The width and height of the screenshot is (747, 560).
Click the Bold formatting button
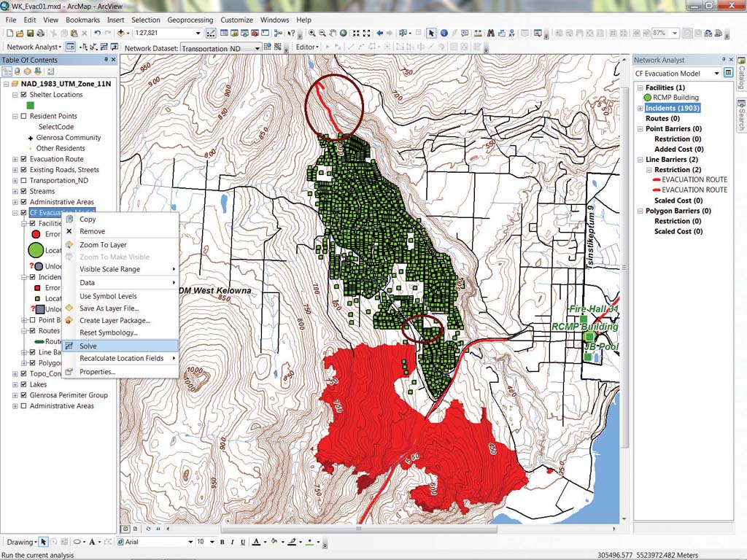pyautogui.click(x=222, y=542)
